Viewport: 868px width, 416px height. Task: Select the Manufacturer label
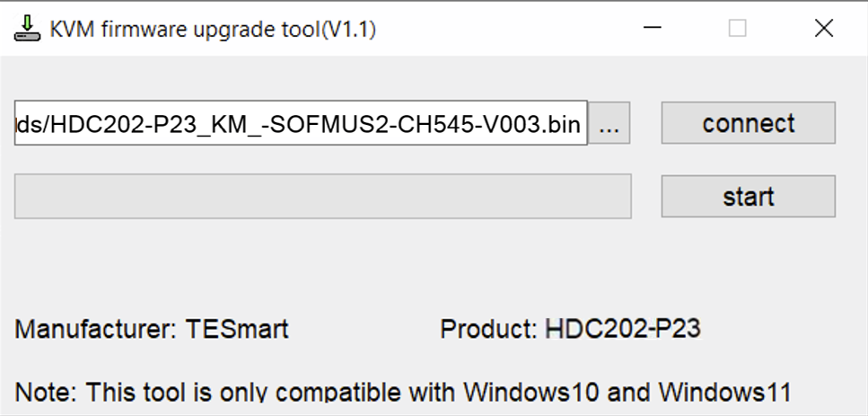(x=94, y=329)
